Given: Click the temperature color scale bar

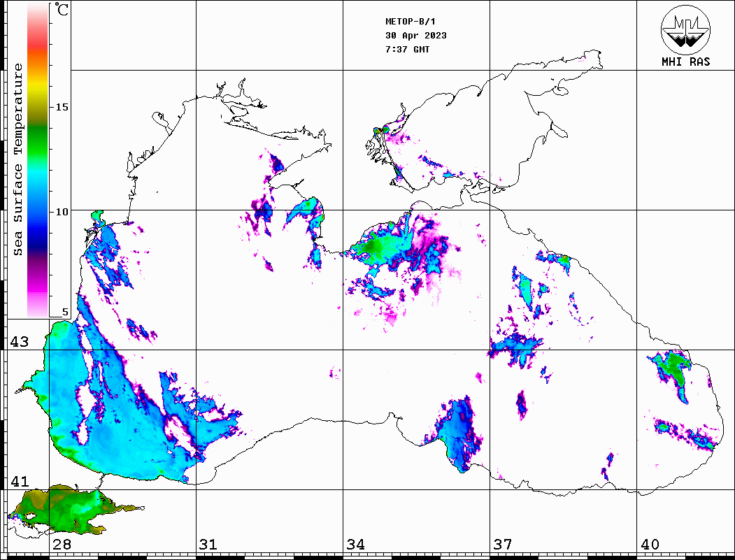Looking at the screenshot, I should (38, 160).
